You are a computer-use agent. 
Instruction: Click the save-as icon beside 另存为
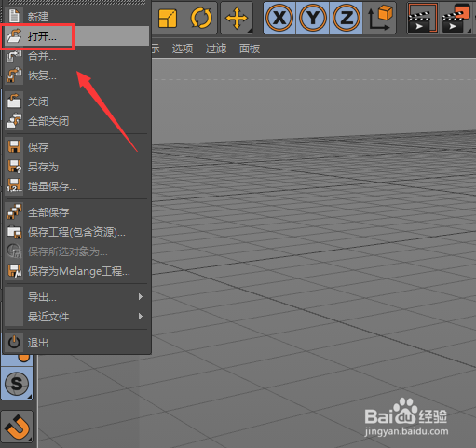click(14, 167)
